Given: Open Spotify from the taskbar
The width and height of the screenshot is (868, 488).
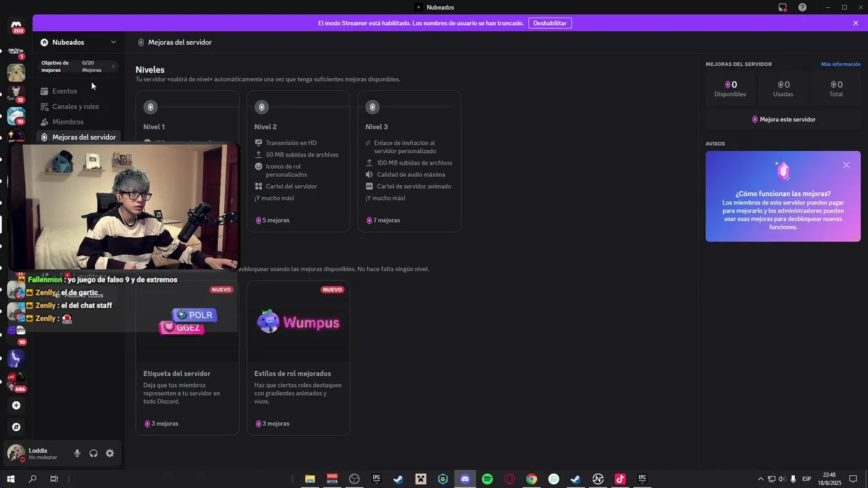Looking at the screenshot, I should pyautogui.click(x=487, y=479).
